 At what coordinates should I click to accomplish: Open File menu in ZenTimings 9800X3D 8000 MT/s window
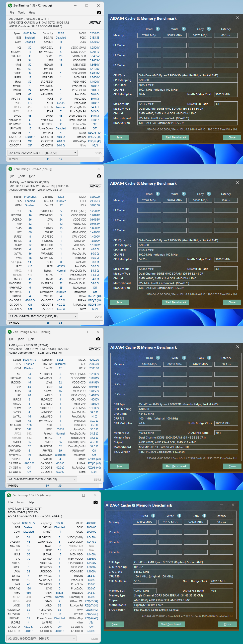11,339
